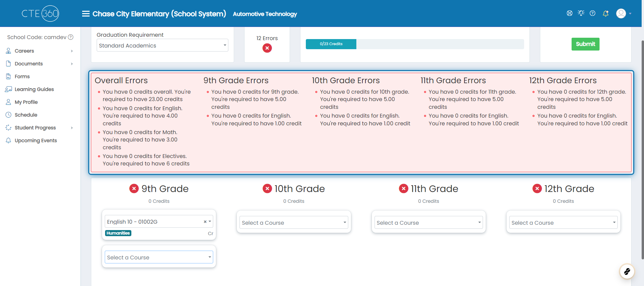Viewport: 644px width, 286px height.
Task: Click the CTE 360 logo
Action: click(40, 13)
